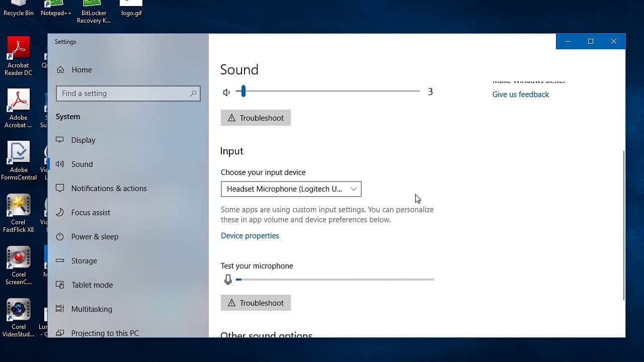Click the Input section heading
Screen dimensions: 644x362
[x=232, y=151]
